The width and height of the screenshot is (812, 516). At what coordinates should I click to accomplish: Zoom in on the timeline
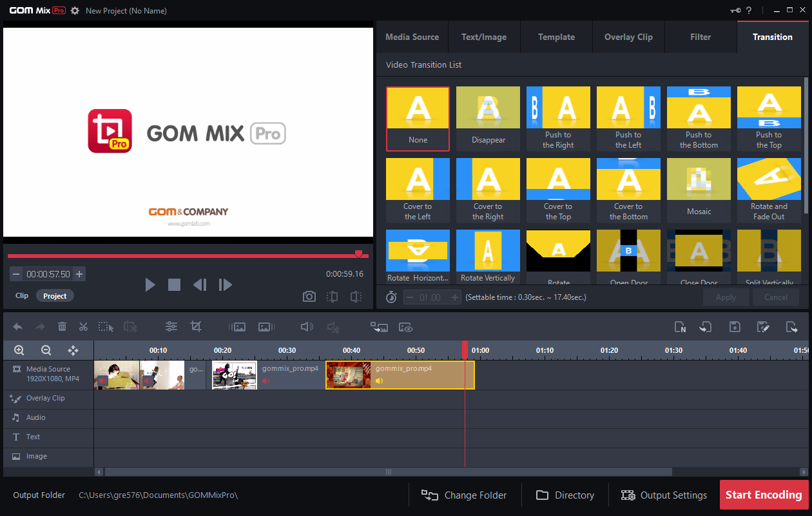tap(19, 350)
